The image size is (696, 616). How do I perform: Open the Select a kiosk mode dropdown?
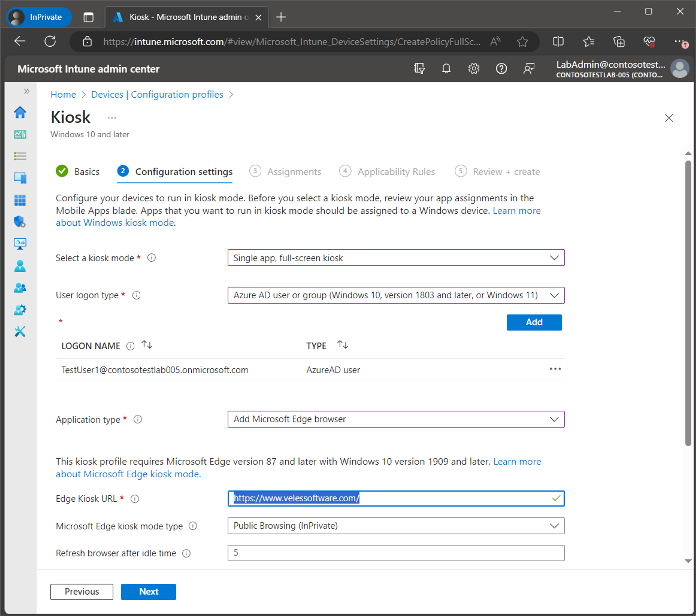pyautogui.click(x=396, y=258)
